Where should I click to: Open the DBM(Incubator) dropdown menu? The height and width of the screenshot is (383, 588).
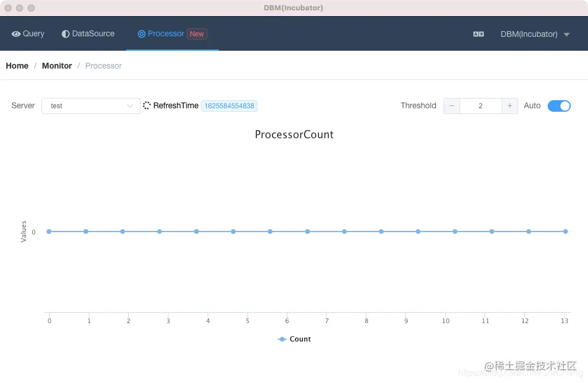535,34
